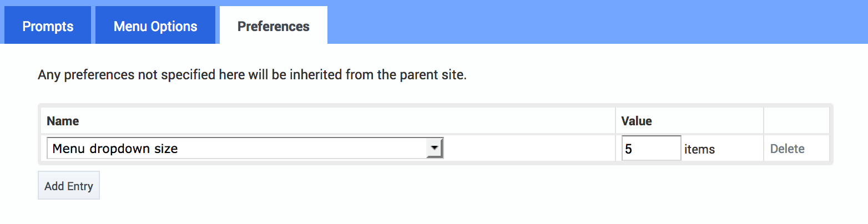This screenshot has height=224, width=868.
Task: Click the Value column header
Action: (x=637, y=121)
